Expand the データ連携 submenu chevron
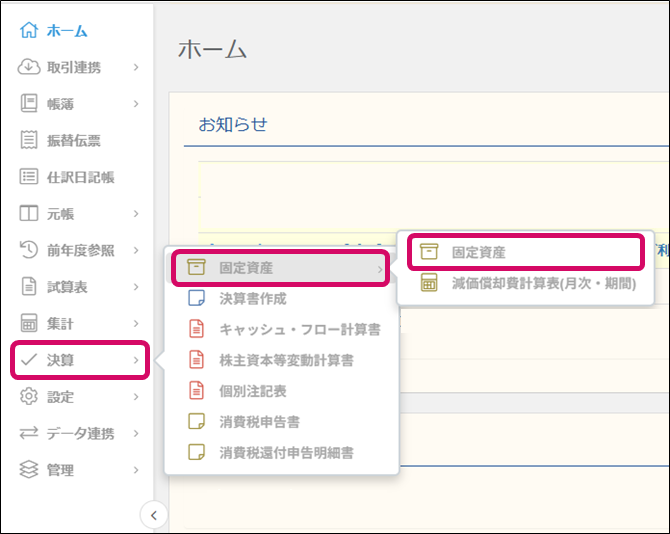The height and width of the screenshot is (534, 670). click(135, 434)
